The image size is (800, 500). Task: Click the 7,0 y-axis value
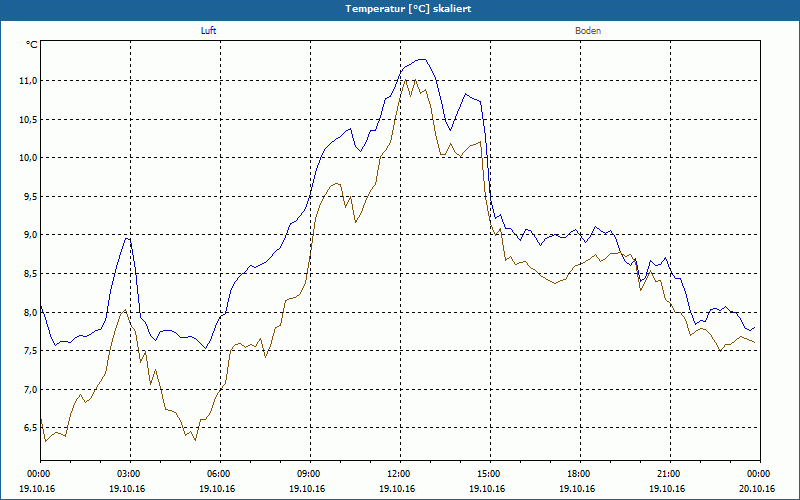pyautogui.click(x=30, y=389)
